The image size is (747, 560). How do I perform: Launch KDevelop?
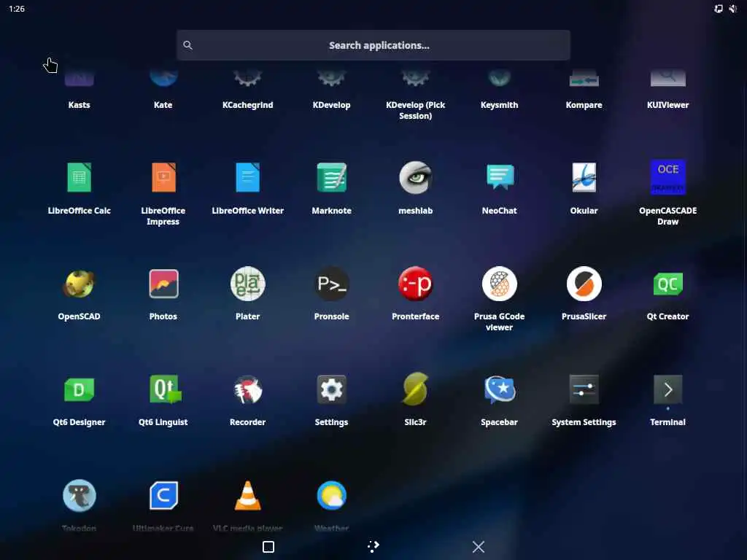tap(332, 90)
